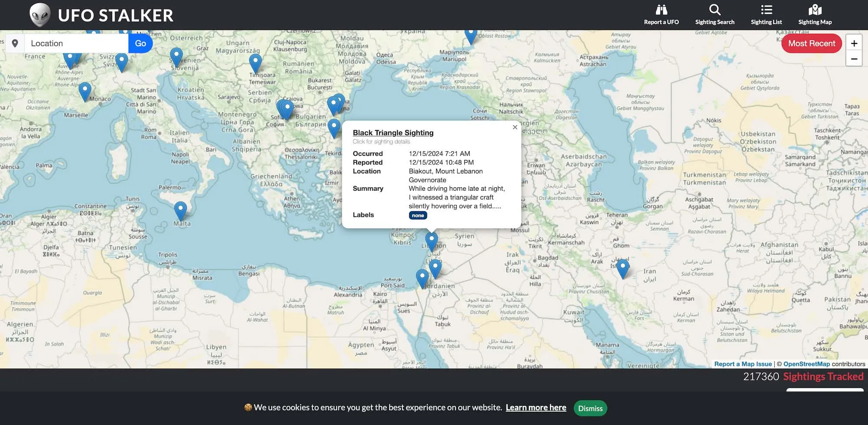This screenshot has width=868, height=425.
Task: Click the map marker in Iran
Action: 623,268
